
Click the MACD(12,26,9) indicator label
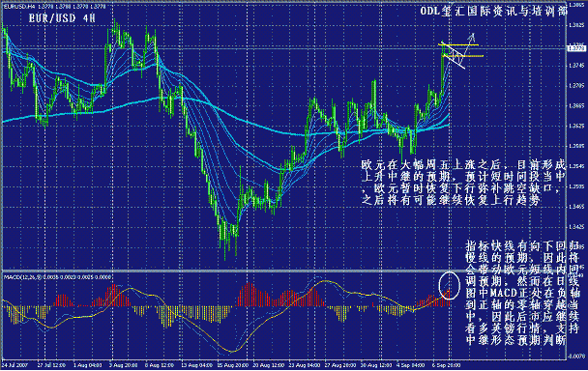coord(57,277)
